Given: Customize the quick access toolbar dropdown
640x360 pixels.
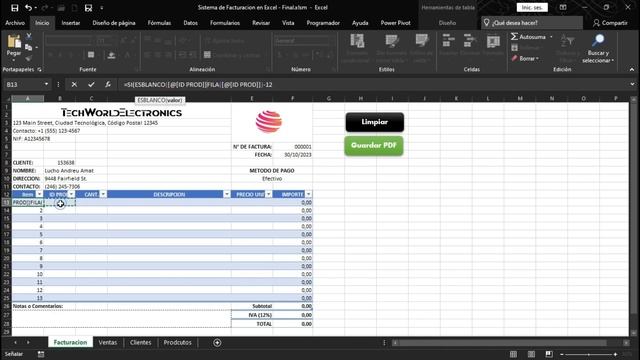Looking at the screenshot, I should [x=102, y=7].
